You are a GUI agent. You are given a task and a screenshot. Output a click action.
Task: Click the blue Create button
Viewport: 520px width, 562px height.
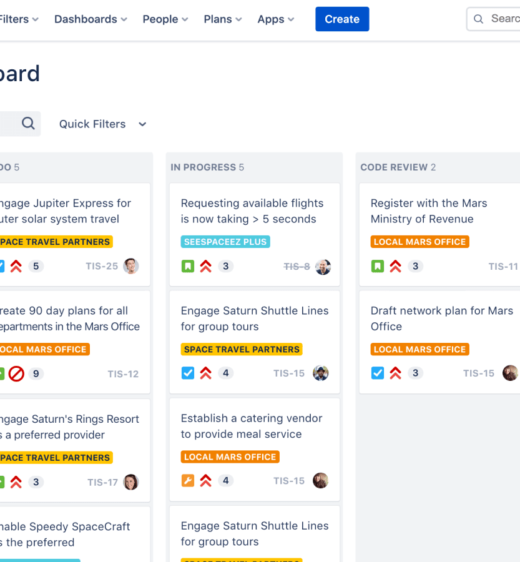[x=342, y=19]
